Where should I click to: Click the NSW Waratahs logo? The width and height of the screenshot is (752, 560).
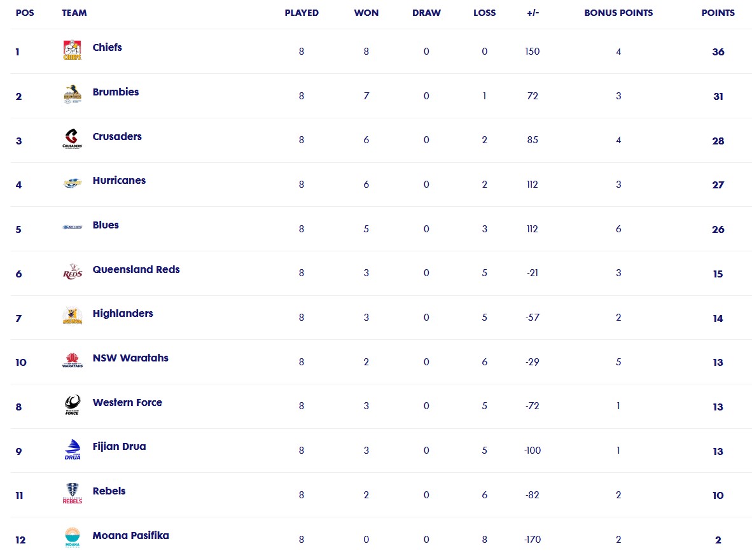[73, 360]
